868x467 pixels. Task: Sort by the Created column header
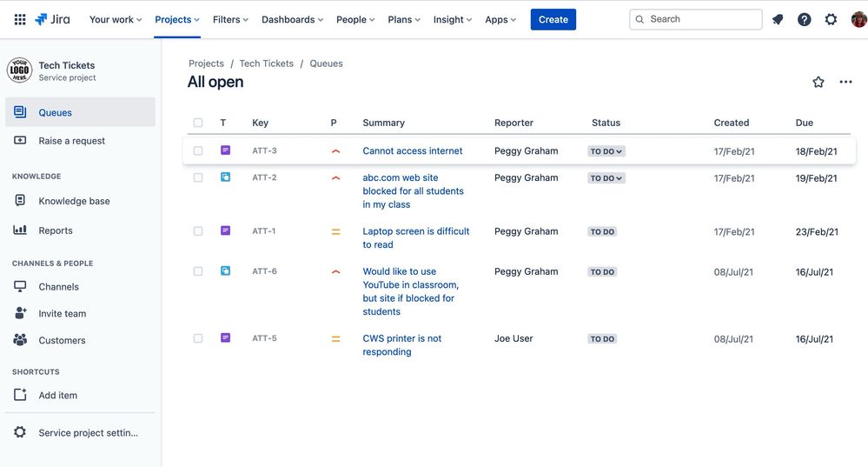[732, 123]
